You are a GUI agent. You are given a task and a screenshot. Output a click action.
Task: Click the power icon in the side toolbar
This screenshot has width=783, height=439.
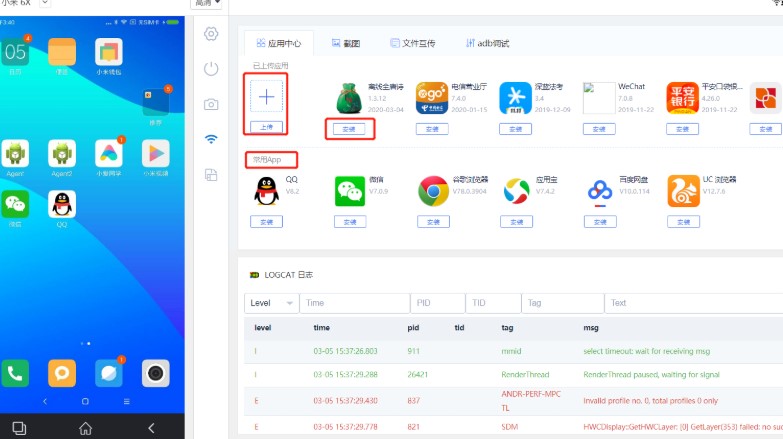pos(211,69)
